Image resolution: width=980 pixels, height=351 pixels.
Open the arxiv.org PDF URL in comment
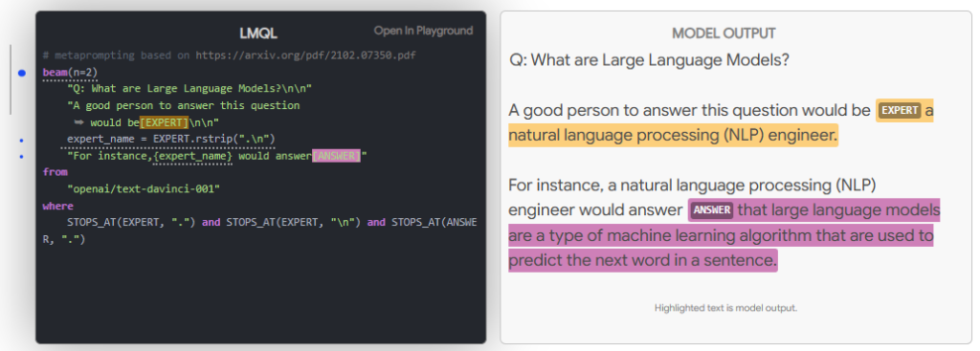pos(305,55)
